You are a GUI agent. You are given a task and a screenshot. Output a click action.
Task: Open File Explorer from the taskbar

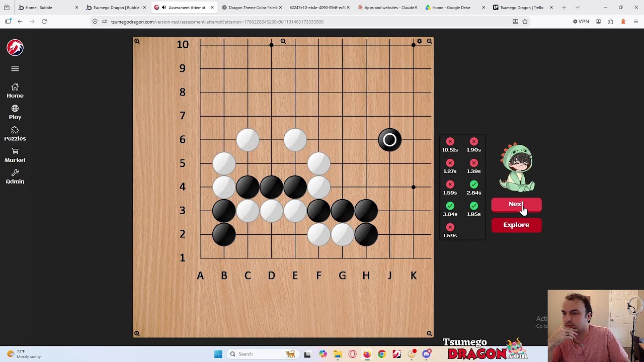click(337, 354)
